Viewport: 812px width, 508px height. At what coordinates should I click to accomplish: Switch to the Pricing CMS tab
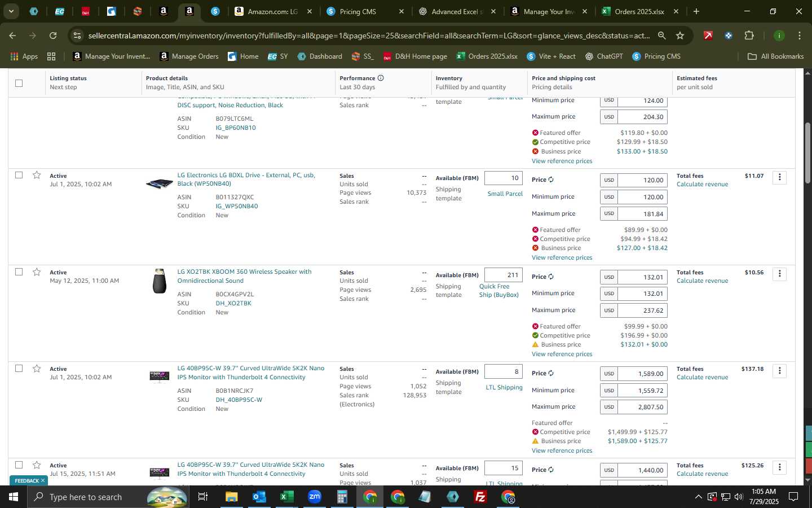[x=358, y=11]
